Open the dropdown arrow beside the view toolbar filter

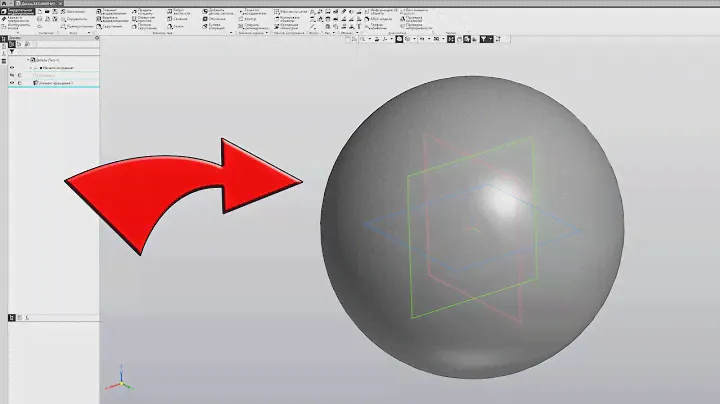point(491,39)
